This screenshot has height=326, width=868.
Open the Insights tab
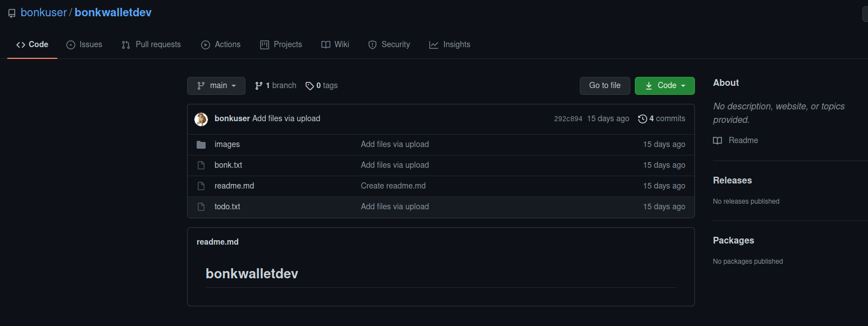pos(449,44)
